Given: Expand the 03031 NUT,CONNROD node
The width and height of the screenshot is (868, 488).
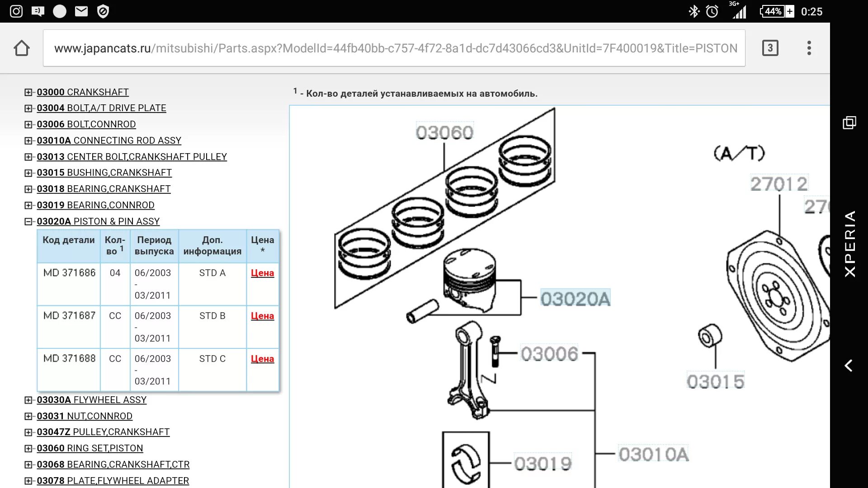Looking at the screenshot, I should pyautogui.click(x=28, y=417).
